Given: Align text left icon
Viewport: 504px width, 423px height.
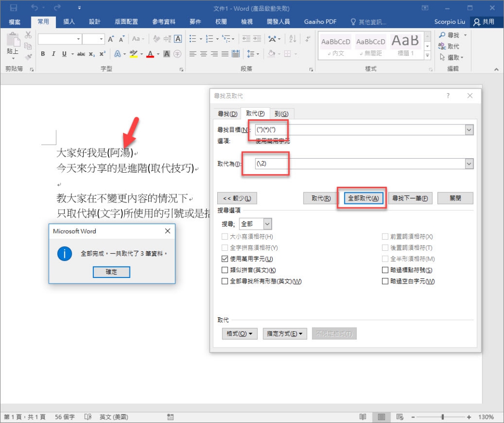Looking at the screenshot, I should 193,54.
